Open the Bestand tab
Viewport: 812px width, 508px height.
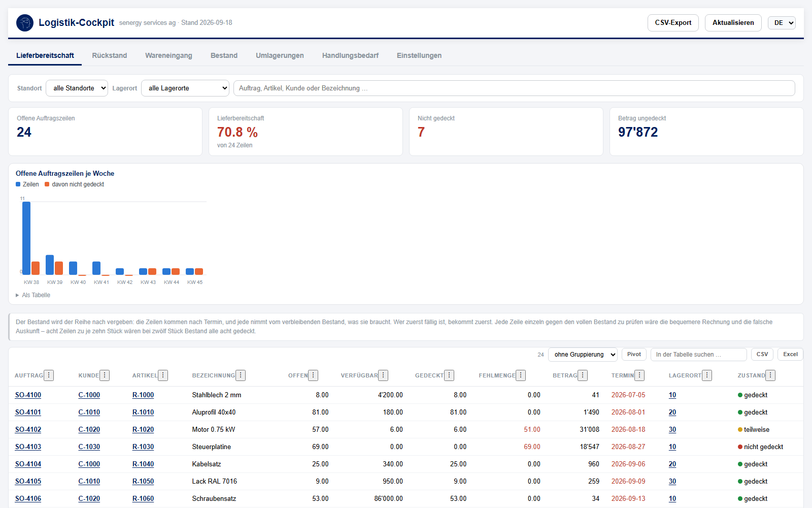(224, 55)
